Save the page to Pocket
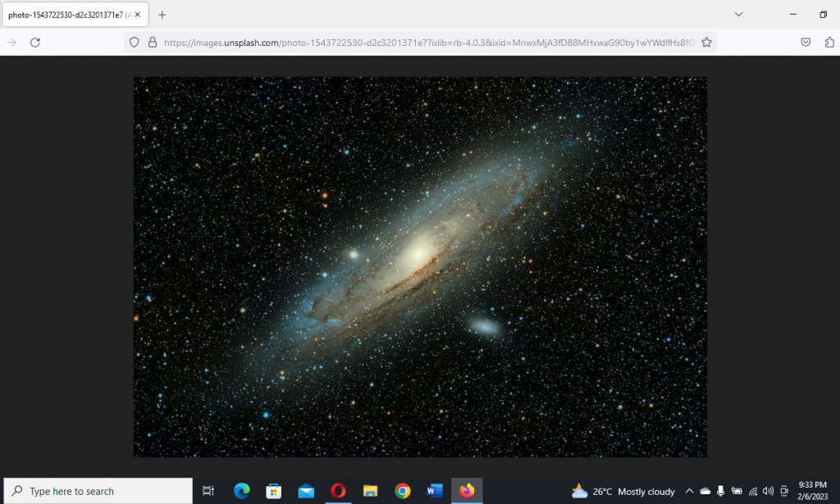This screenshot has height=504, width=840. tap(806, 42)
